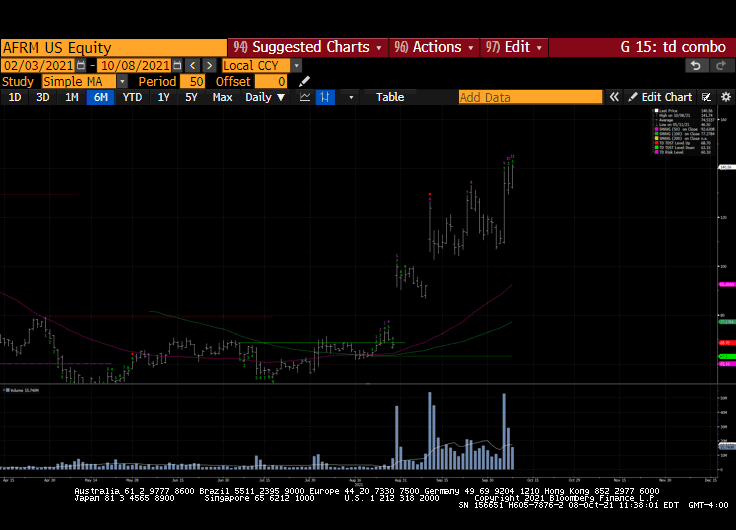736x530 pixels.
Task: Open the annotation notepad icon next to Edit Chart
Action: (706, 97)
